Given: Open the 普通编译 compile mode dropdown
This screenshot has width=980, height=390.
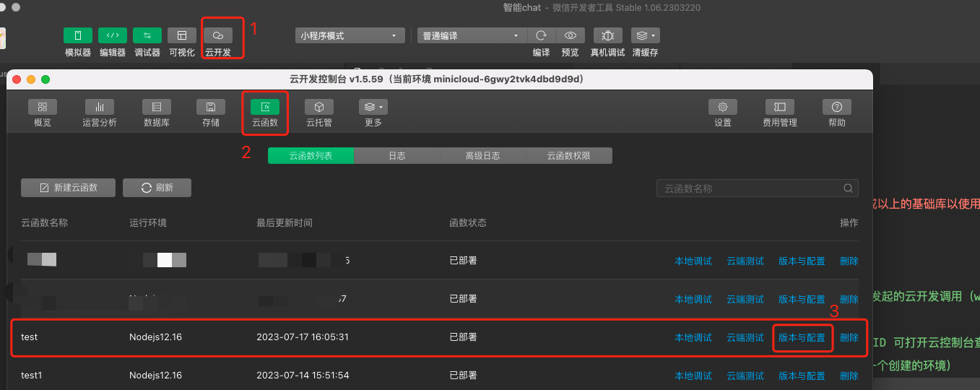Looking at the screenshot, I should point(472,35).
